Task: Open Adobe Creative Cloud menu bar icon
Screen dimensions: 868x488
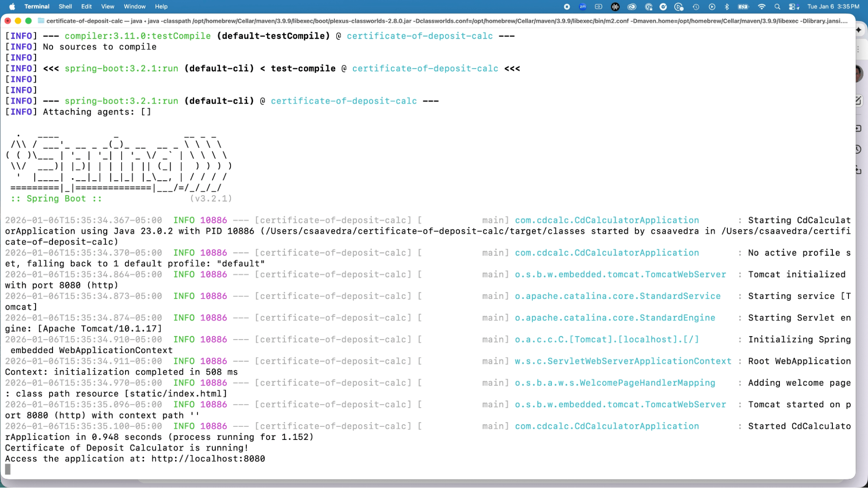Action: [632, 7]
